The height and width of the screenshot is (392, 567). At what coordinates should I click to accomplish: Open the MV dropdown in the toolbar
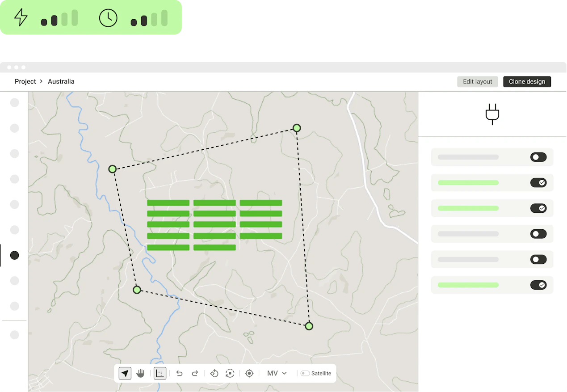(277, 373)
